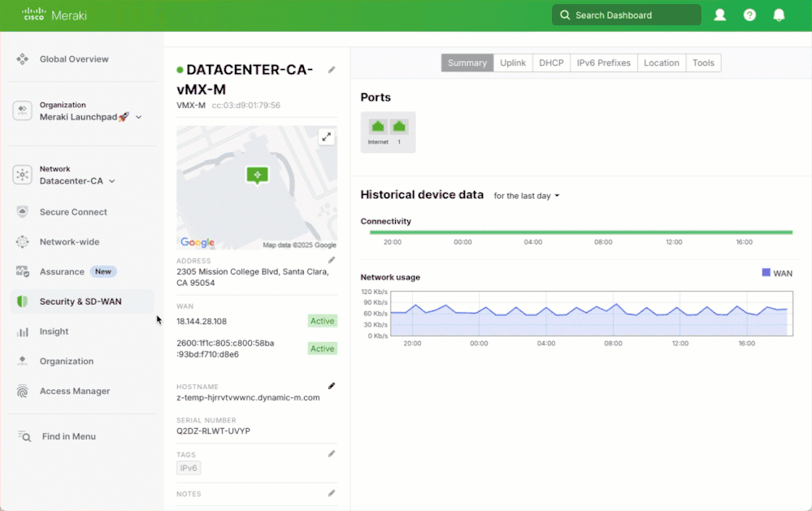Open Global Overview page
Viewport: 812px width, 511px height.
[x=74, y=59]
